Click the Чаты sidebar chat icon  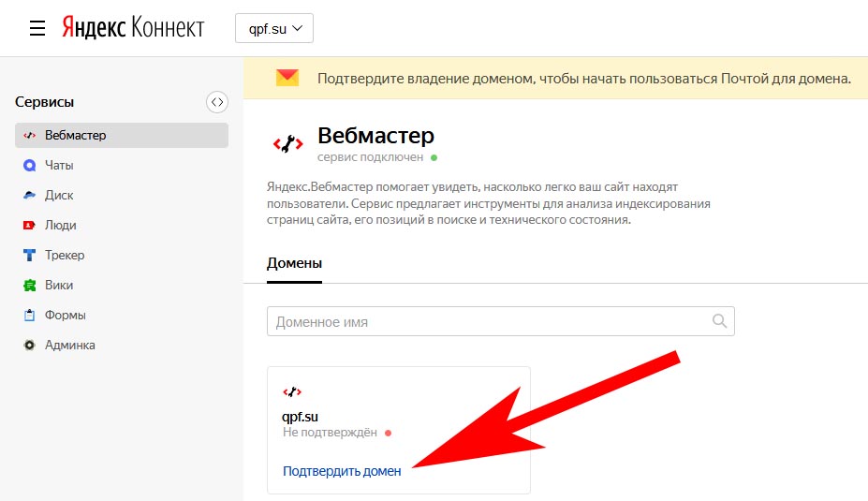pyautogui.click(x=29, y=165)
